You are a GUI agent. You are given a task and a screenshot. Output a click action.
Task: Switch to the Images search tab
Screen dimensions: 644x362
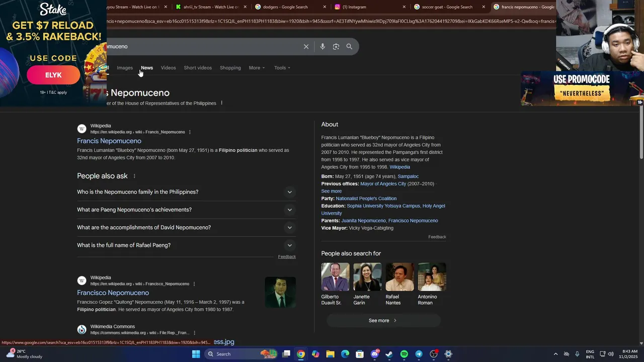tap(125, 68)
